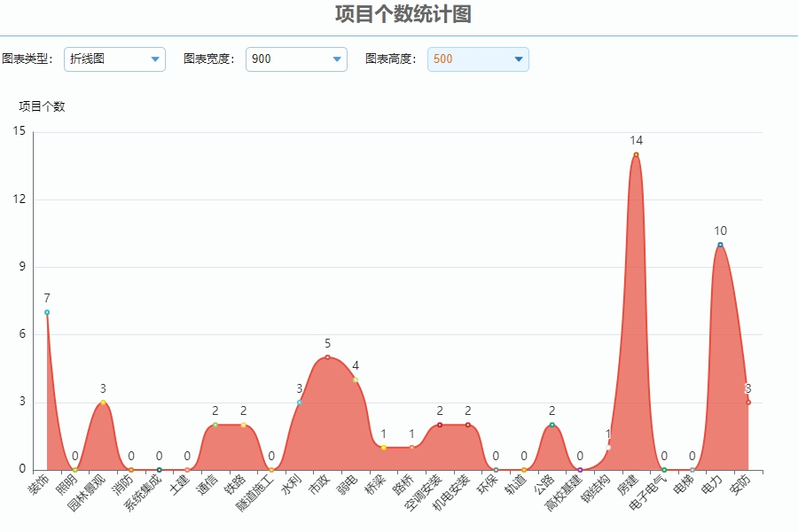Click the 安防 data point valued 3
Viewport: 798px width, 532px height.
749,402
